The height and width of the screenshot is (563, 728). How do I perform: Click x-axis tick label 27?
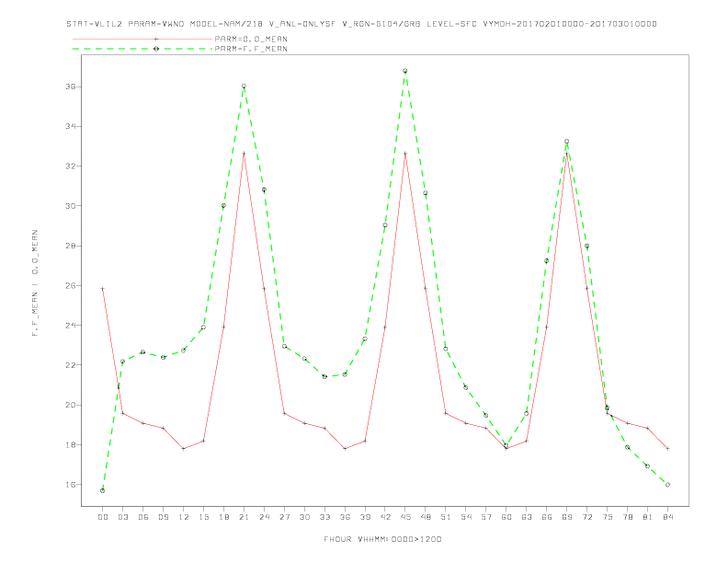284,517
